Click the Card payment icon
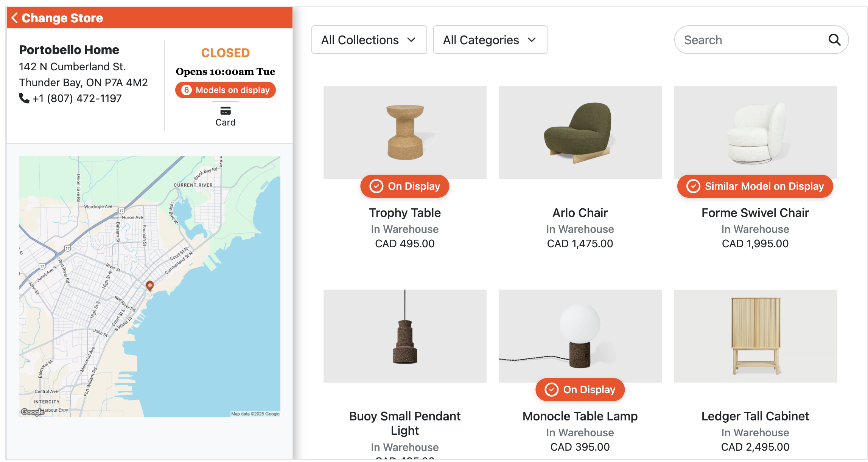The image size is (868, 462). pos(226,111)
